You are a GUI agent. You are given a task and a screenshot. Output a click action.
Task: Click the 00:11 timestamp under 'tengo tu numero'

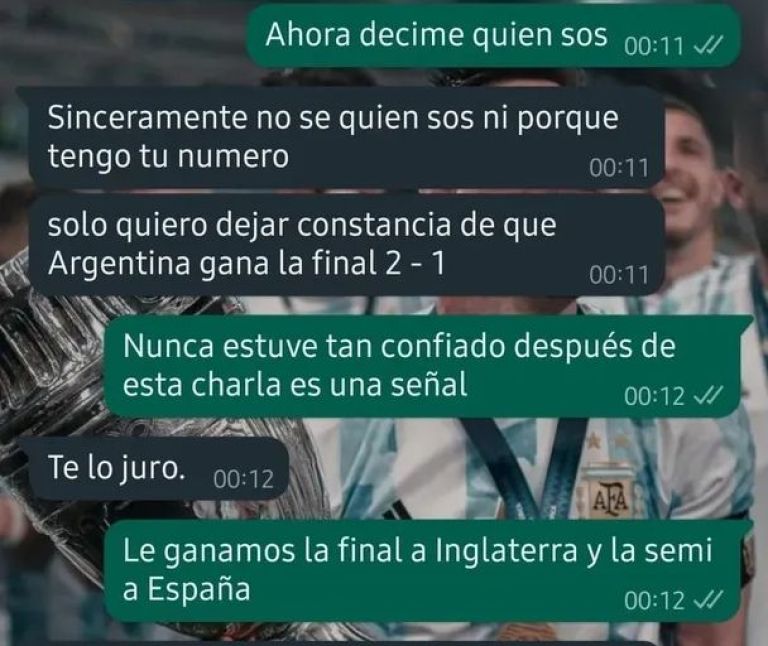[x=619, y=168]
